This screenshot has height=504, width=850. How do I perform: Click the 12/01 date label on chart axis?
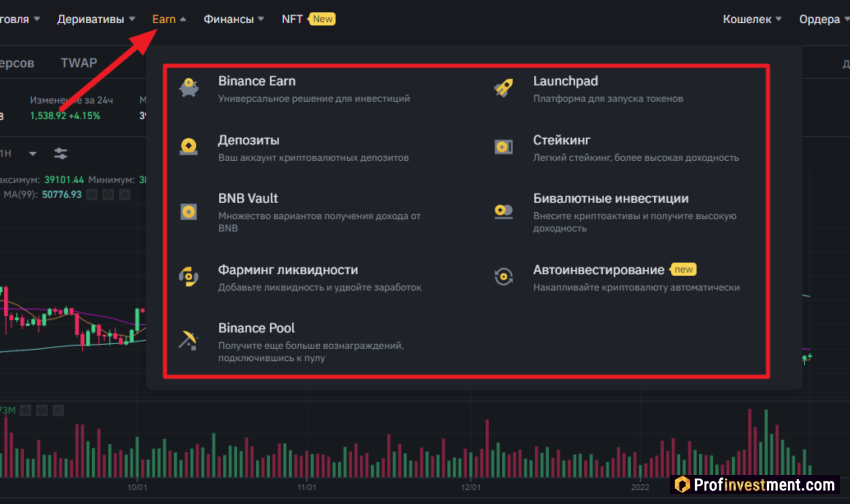point(471,487)
